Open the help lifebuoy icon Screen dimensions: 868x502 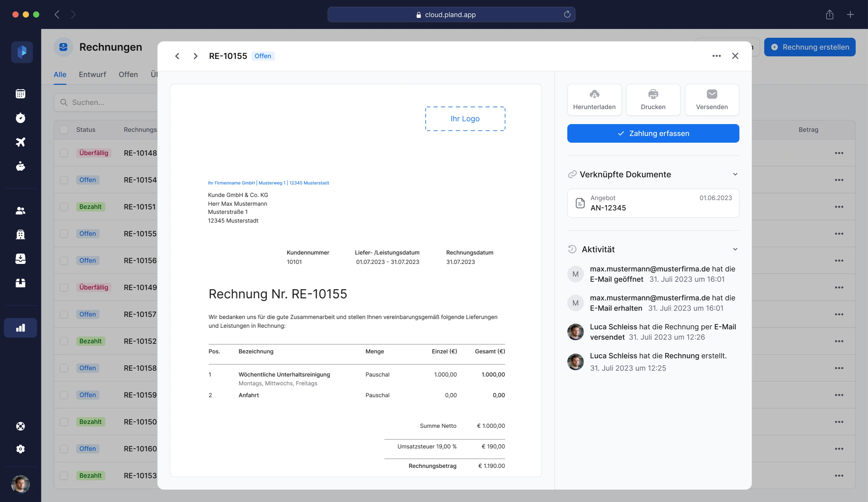20,426
